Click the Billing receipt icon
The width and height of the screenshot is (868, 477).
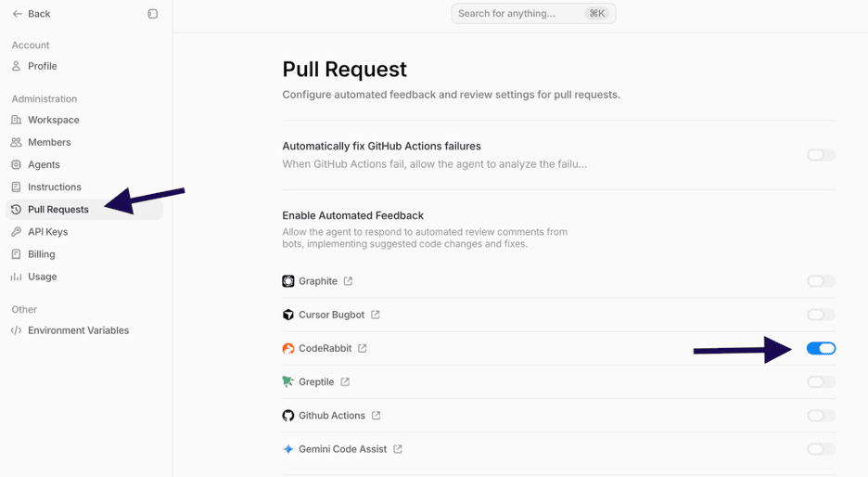(17, 254)
